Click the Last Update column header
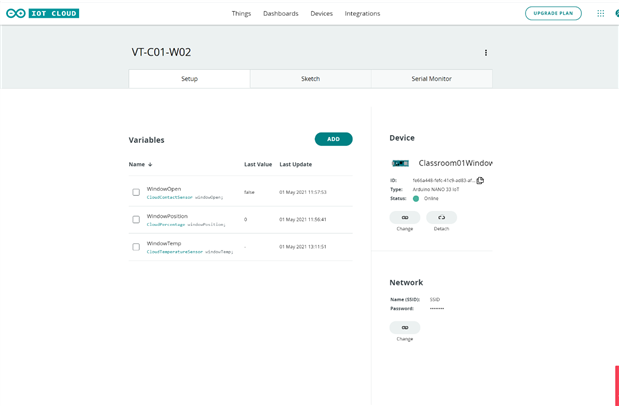Screen dimensions: 619x406 pyautogui.click(x=296, y=164)
